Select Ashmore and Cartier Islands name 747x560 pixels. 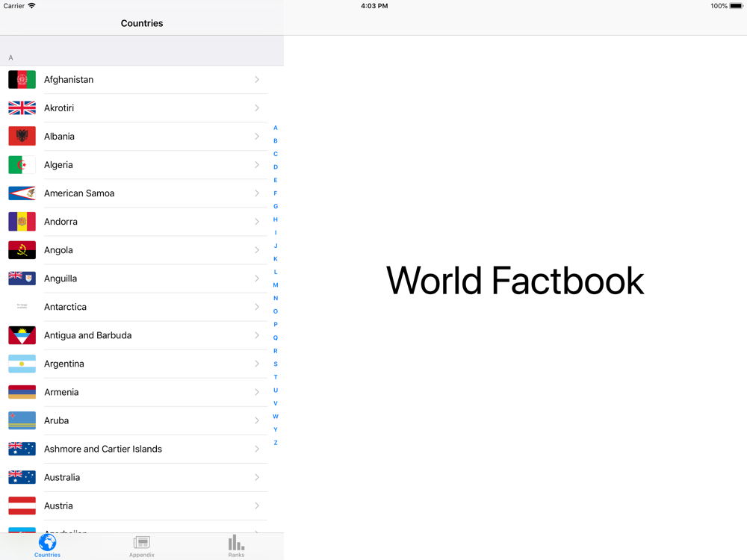point(103,449)
